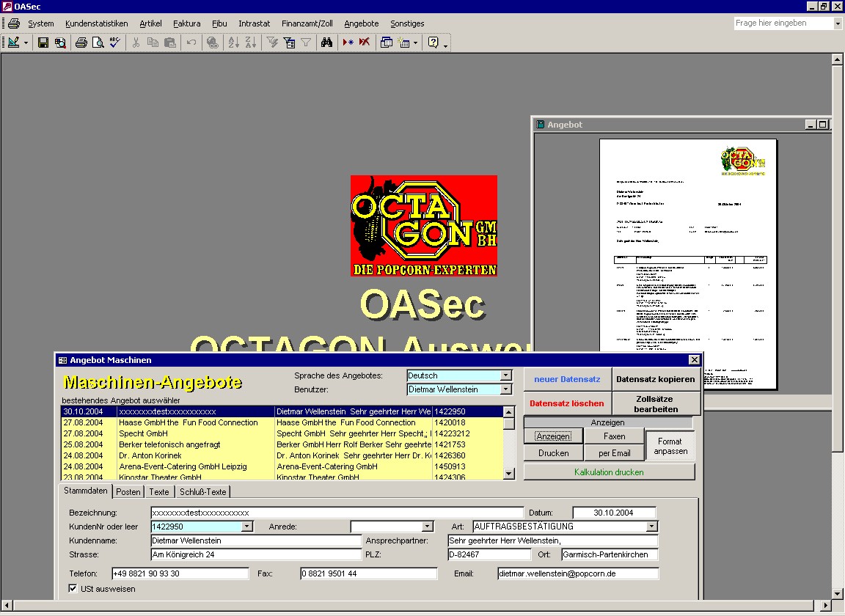Viewport: 845px width, 616px height.
Task: Click the Find binoculars icon
Action: click(326, 43)
